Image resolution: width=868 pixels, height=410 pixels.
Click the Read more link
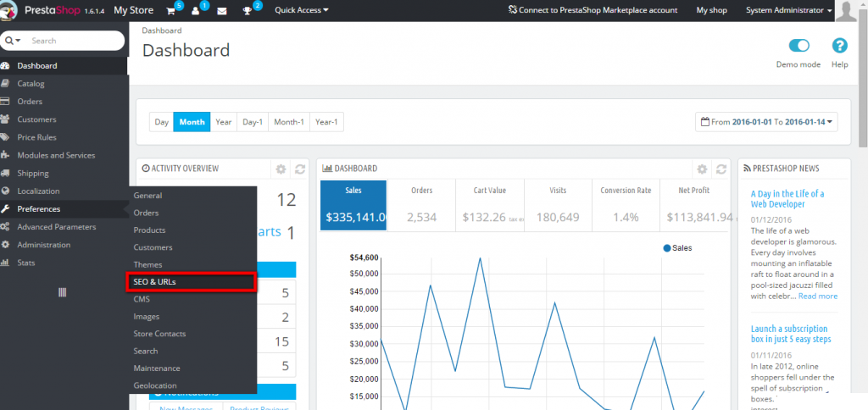(x=818, y=296)
